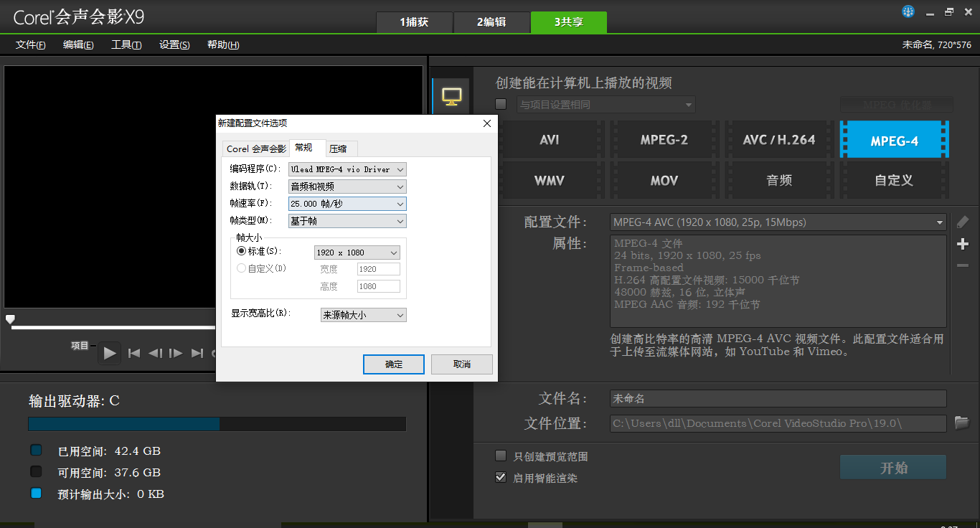Click the white preview timeline bar
Viewport: 980px width, 528px height.
(x=113, y=328)
